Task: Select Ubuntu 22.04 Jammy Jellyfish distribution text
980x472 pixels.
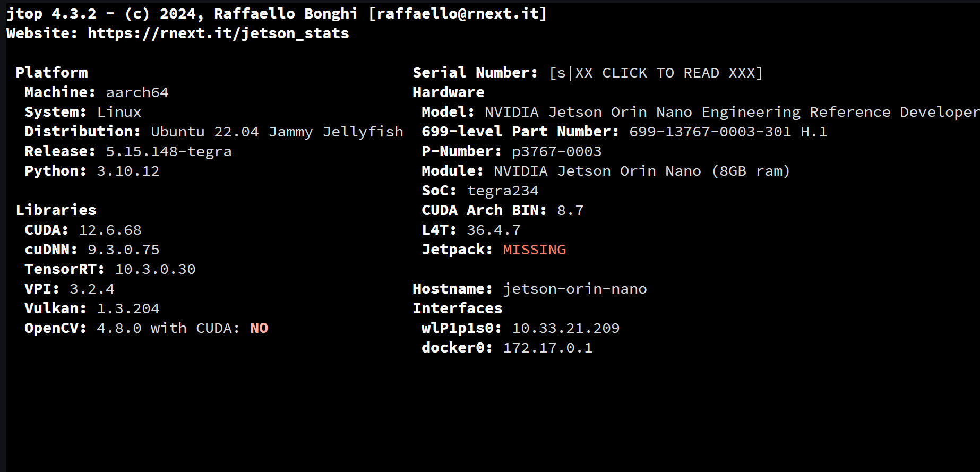Action: click(277, 132)
